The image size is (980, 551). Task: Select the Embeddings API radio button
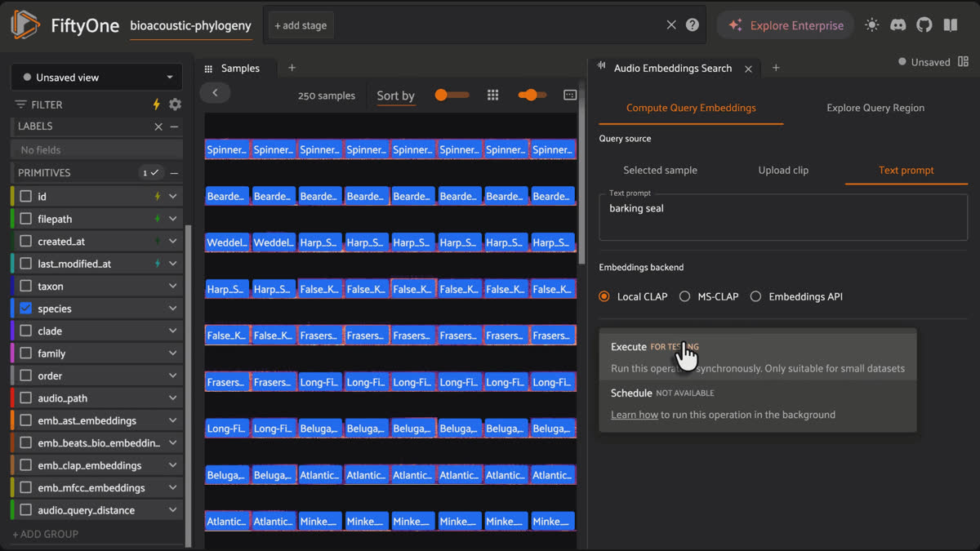755,296
